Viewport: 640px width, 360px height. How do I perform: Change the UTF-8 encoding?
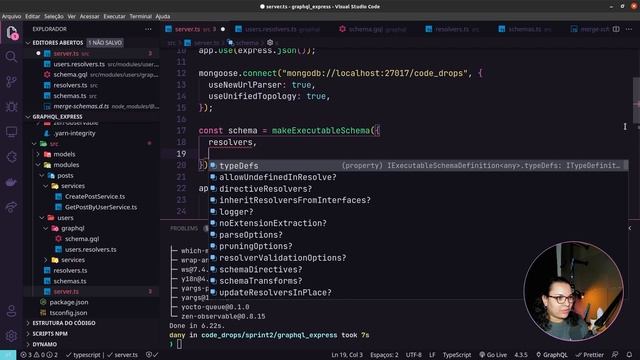[413, 355]
